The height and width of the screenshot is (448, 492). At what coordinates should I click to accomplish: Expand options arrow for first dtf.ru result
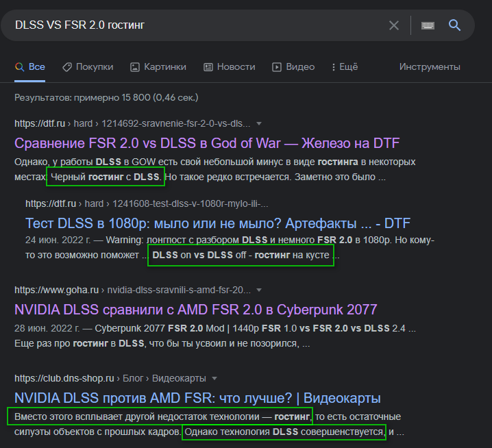click(x=259, y=123)
